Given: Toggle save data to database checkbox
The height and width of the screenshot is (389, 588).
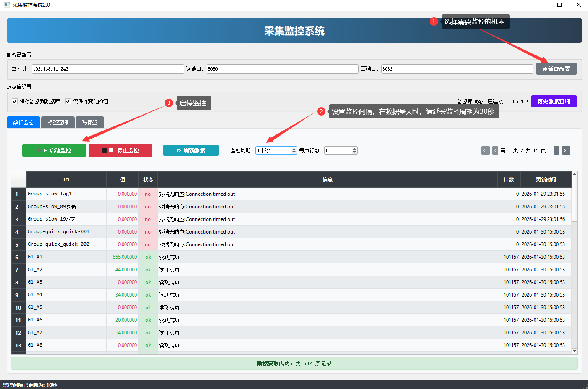Looking at the screenshot, I should click(x=15, y=101).
